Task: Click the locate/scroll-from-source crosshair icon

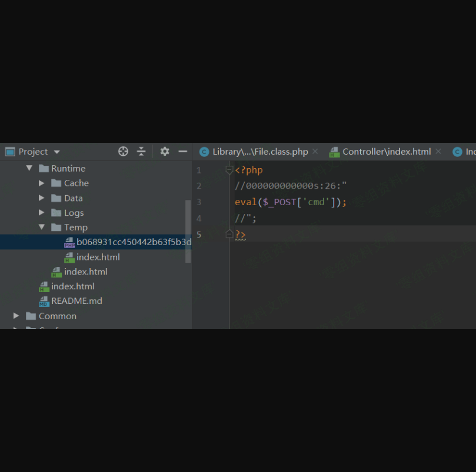Action: (x=123, y=152)
